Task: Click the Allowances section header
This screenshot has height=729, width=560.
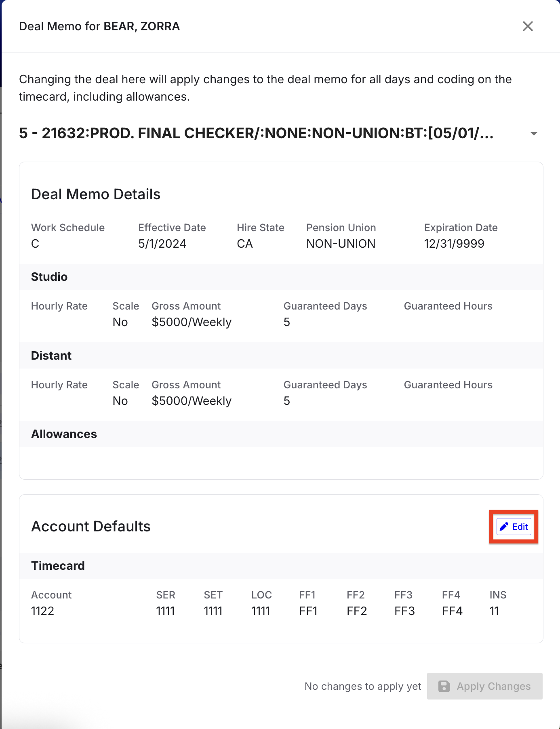Action: (x=64, y=434)
